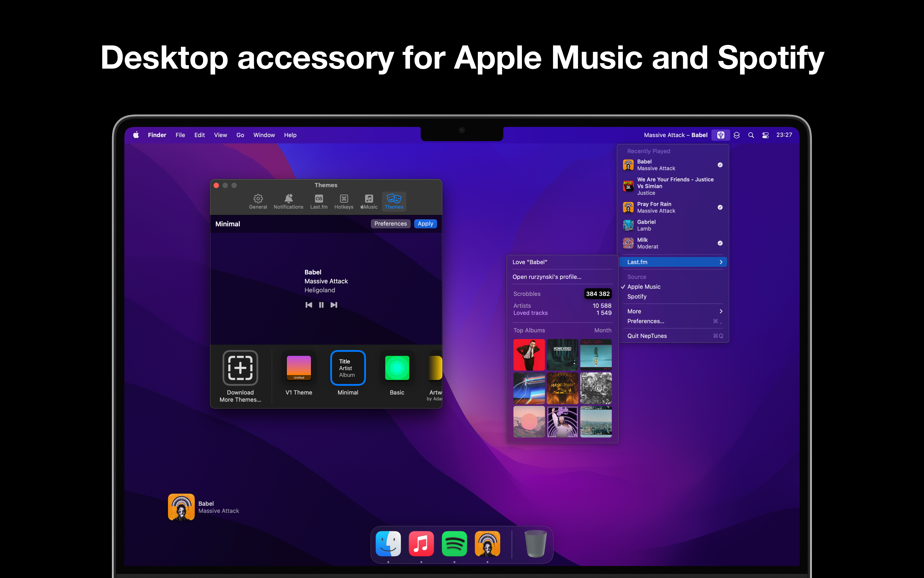Click the NepTunes menu bar icon
Screen dimensions: 924x578
point(720,135)
